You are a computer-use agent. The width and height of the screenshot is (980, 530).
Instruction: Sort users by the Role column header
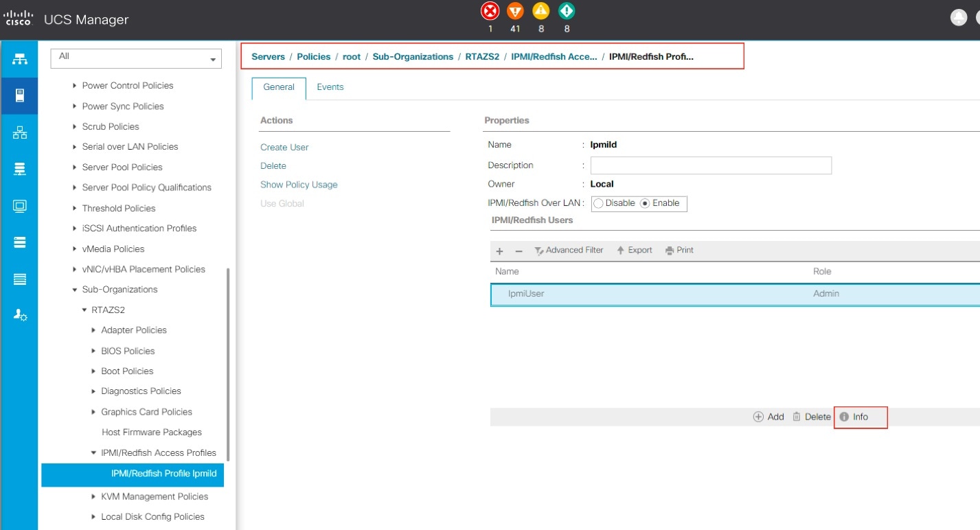pos(822,272)
